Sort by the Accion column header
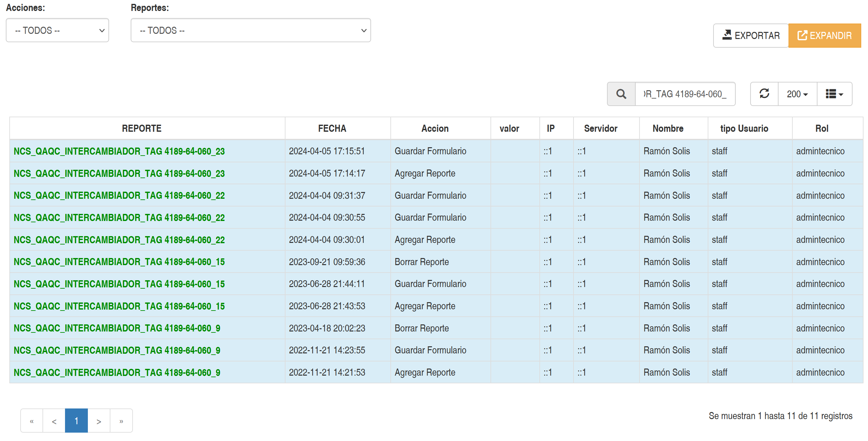Viewport: 868px width, 441px height. click(435, 129)
